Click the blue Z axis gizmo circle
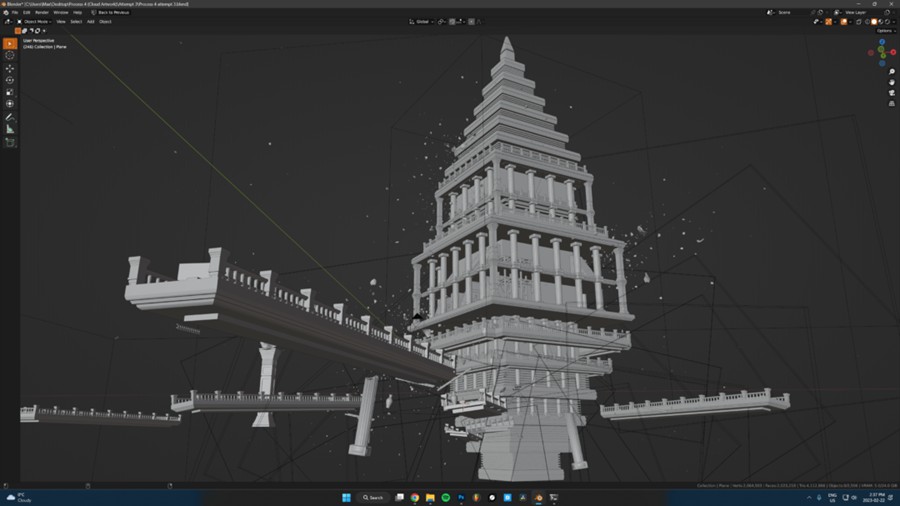The width and height of the screenshot is (900, 506). pos(882,42)
